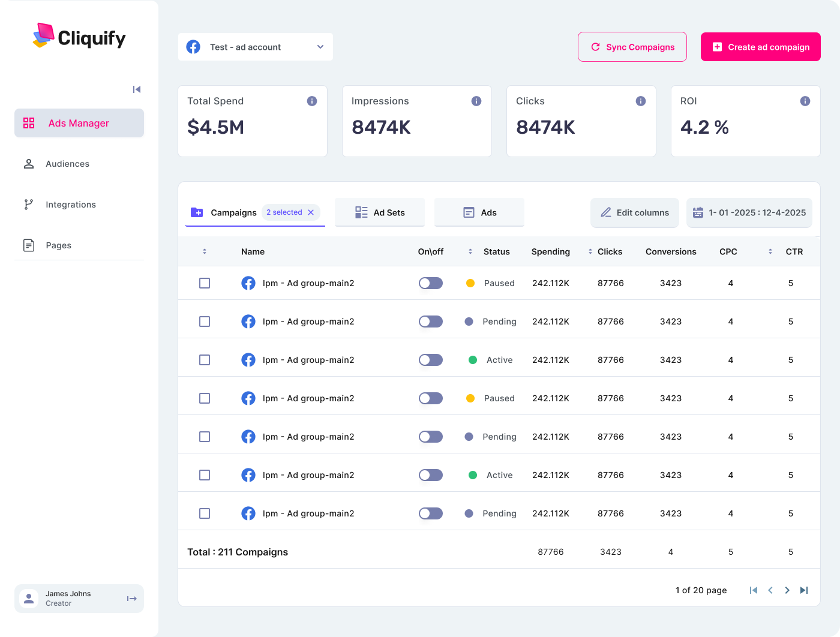Switch to the Ad Sets tab

pyautogui.click(x=380, y=212)
